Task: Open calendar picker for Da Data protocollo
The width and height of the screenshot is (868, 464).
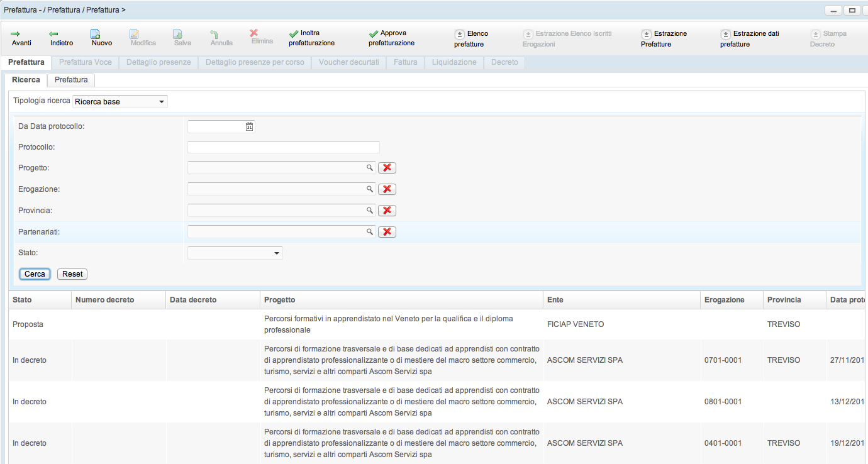Action: [x=249, y=126]
